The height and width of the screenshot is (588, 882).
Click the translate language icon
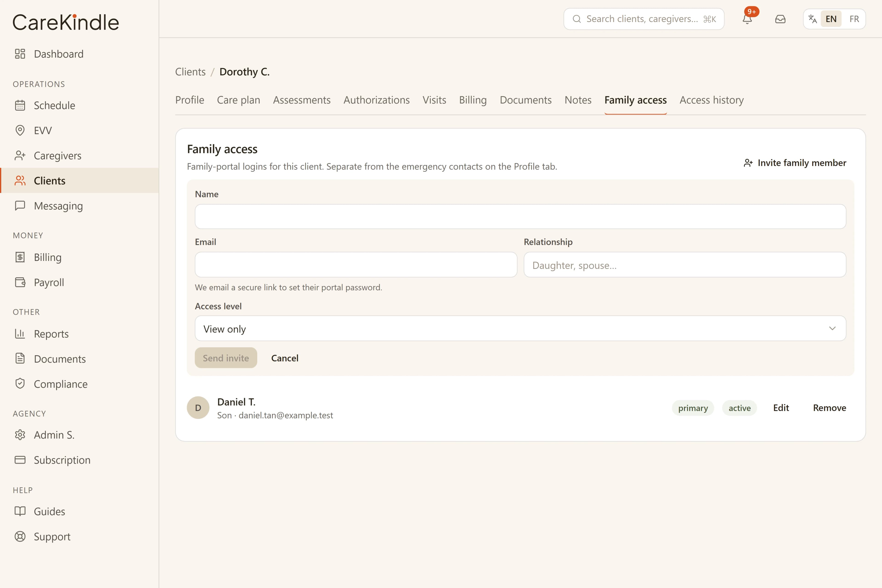click(x=812, y=19)
